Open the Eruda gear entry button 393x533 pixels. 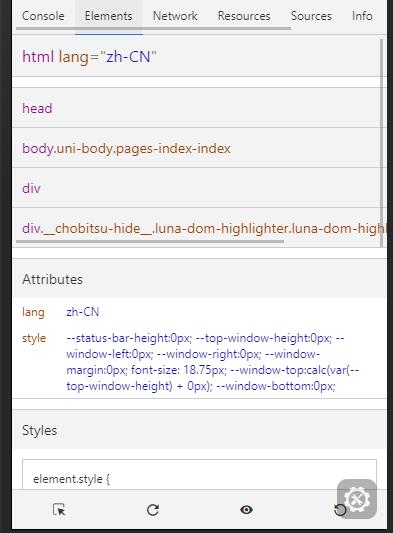357,499
